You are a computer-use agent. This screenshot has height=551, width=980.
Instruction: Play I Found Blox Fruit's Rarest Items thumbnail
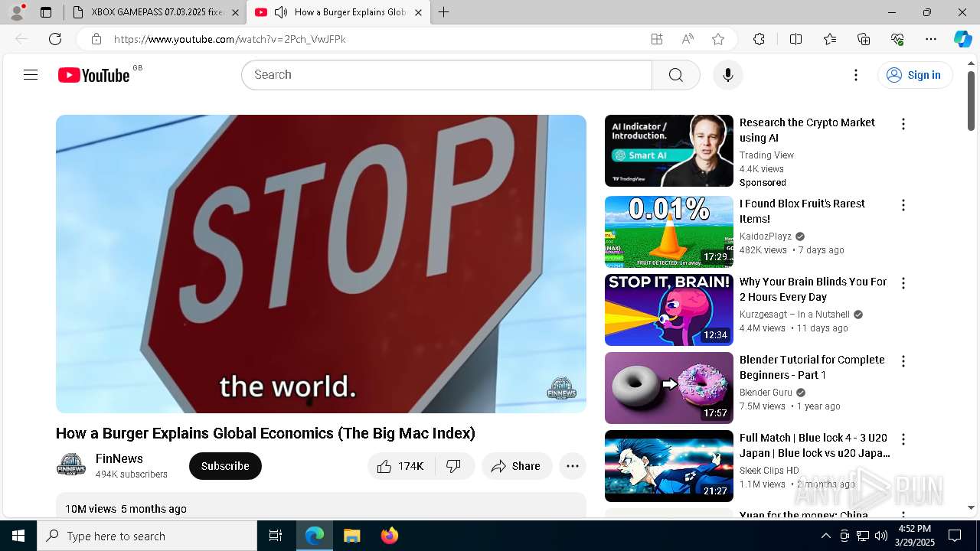coord(669,232)
